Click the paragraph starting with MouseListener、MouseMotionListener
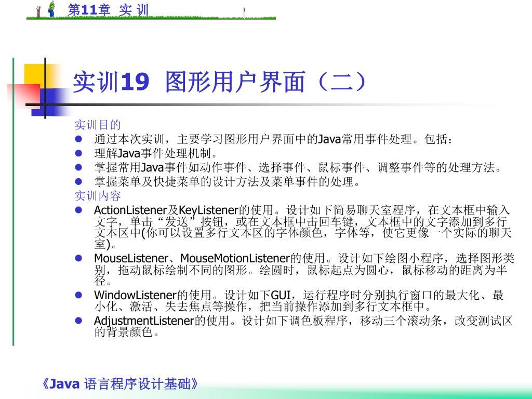Screen dimensions: 532x399 pyautogui.click(x=304, y=270)
